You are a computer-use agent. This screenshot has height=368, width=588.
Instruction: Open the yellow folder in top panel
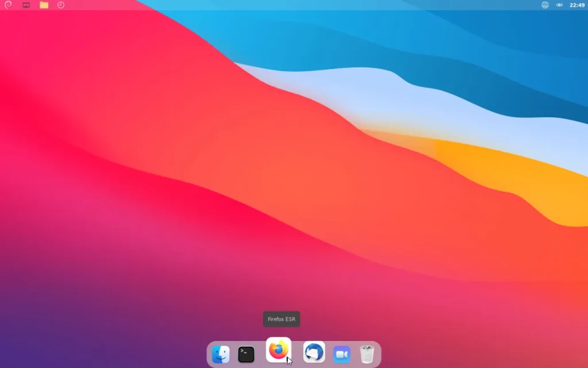pyautogui.click(x=44, y=5)
